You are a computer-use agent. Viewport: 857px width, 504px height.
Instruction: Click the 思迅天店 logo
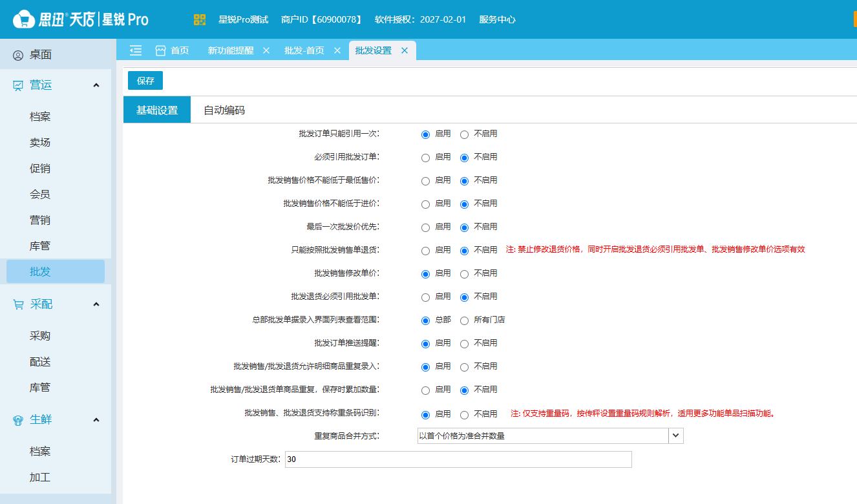pyautogui.click(x=81, y=19)
